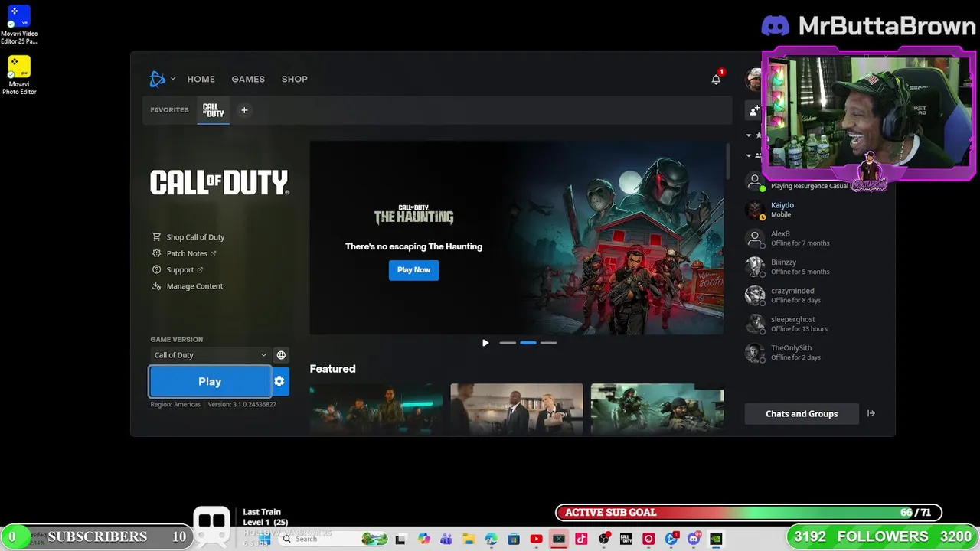Viewport: 980px width, 551px height.
Task: Open the notifications bell
Action: point(716,79)
